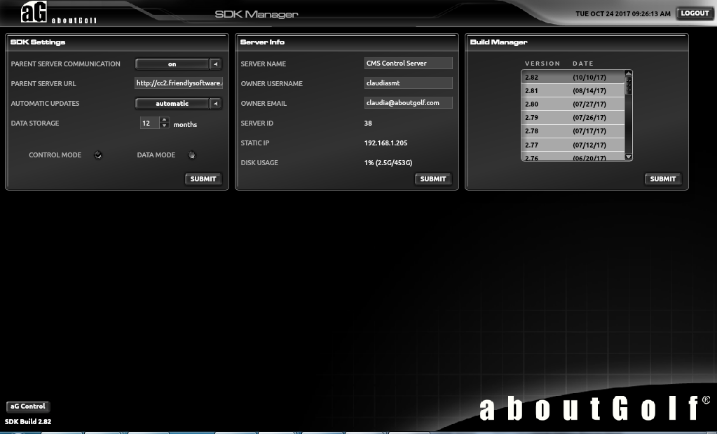The image size is (717, 434).
Task: Select build version 2.82 row
Action: 573,77
